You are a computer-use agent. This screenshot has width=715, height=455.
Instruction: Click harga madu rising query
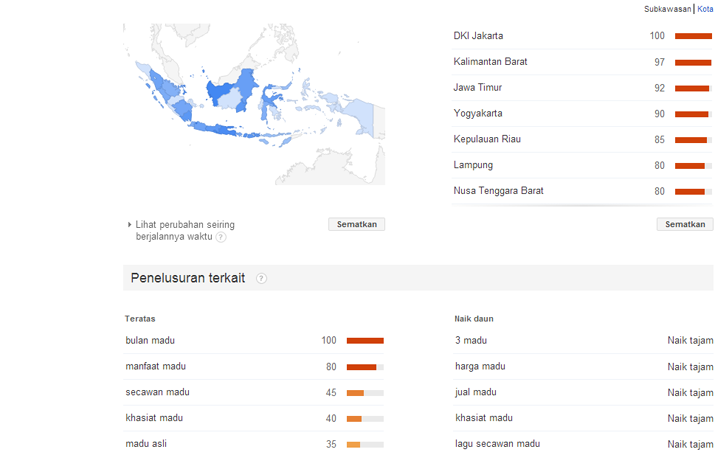point(480,366)
